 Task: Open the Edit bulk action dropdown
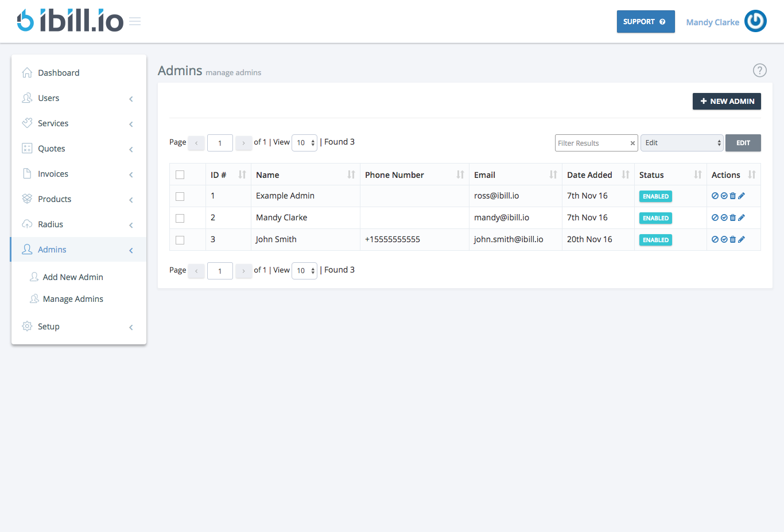682,143
